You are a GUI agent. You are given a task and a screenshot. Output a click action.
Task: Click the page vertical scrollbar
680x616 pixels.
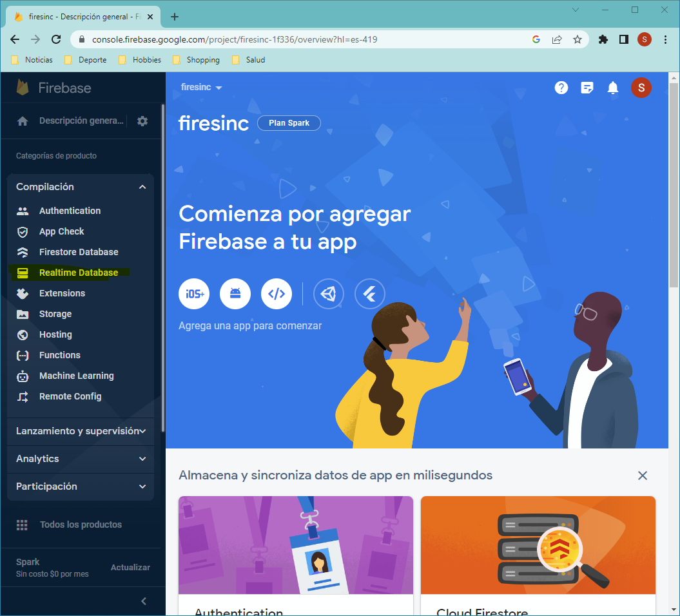coord(674,185)
